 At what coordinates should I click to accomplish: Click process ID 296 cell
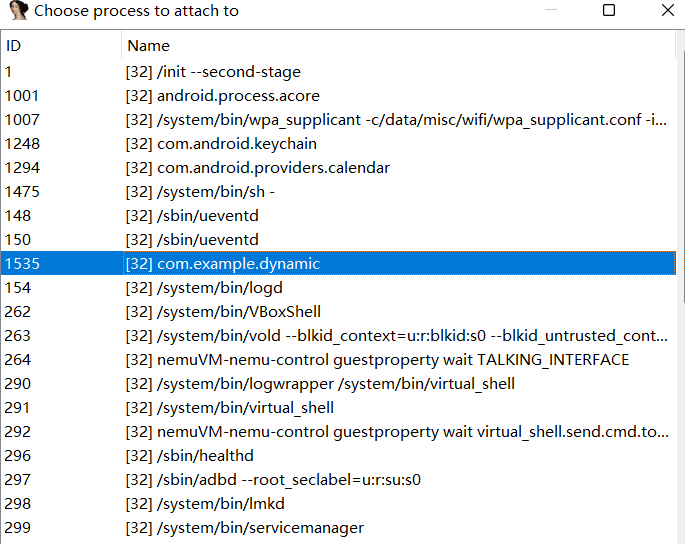click(18, 456)
